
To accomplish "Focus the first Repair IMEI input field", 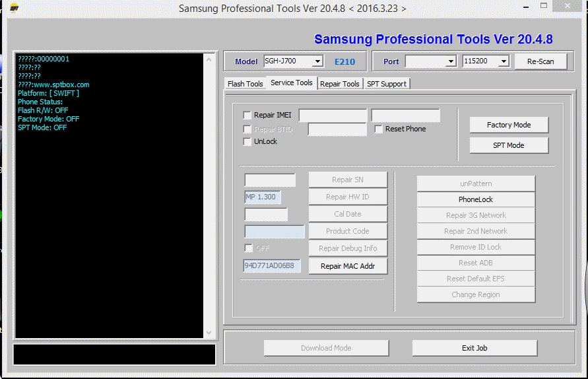I will coord(333,116).
